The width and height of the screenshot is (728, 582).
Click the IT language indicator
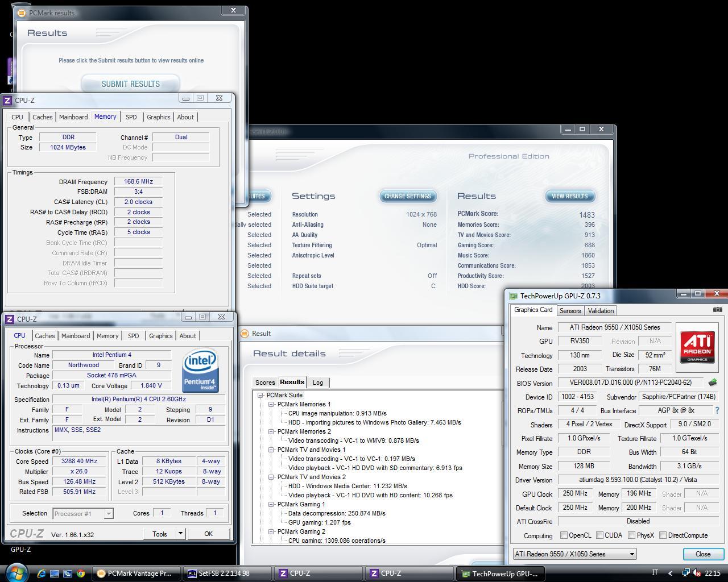(x=655, y=573)
